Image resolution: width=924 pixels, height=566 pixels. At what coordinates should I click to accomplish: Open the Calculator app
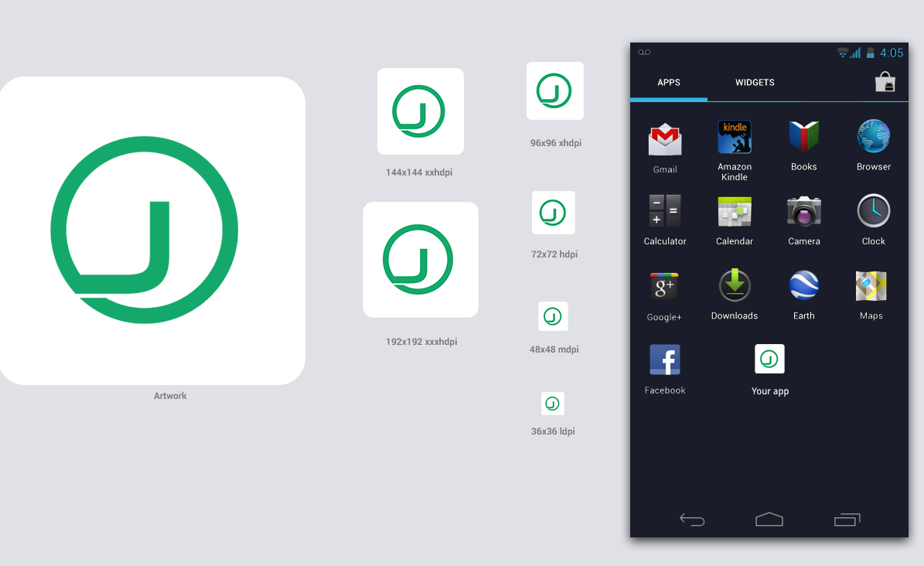click(665, 211)
